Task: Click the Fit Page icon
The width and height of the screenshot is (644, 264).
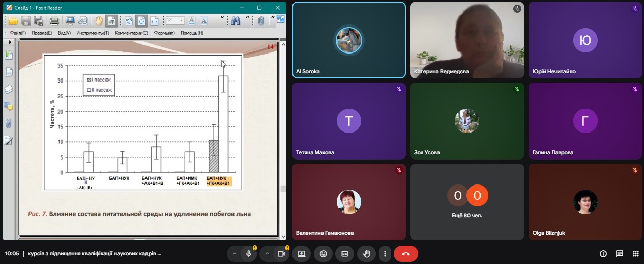Action: pyautogui.click(x=142, y=21)
